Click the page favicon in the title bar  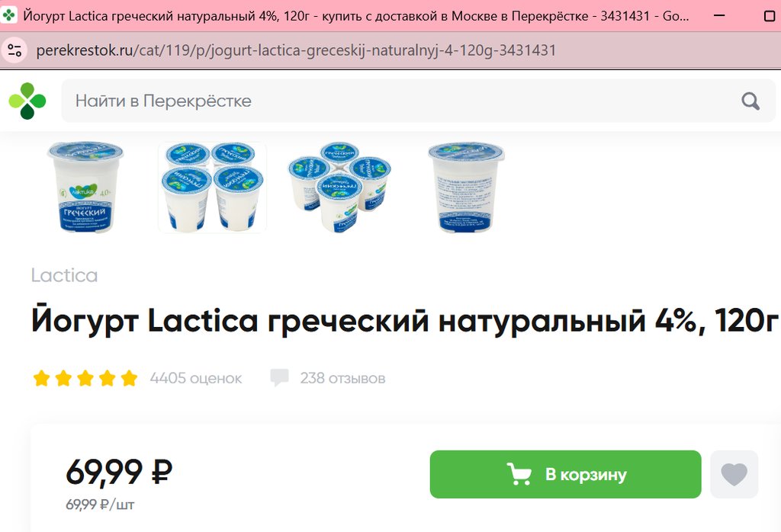[x=9, y=15]
